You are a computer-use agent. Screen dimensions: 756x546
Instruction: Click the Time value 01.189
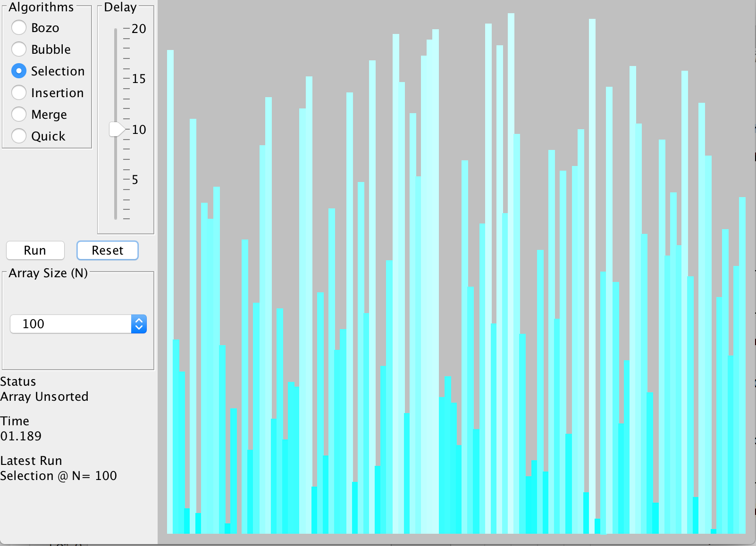(21, 436)
